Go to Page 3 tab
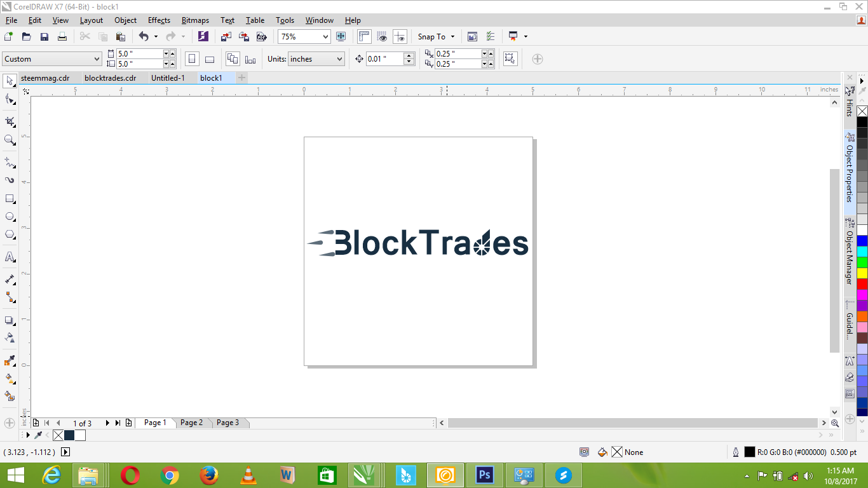Screen dimensions: 868x488 pyautogui.click(x=227, y=423)
